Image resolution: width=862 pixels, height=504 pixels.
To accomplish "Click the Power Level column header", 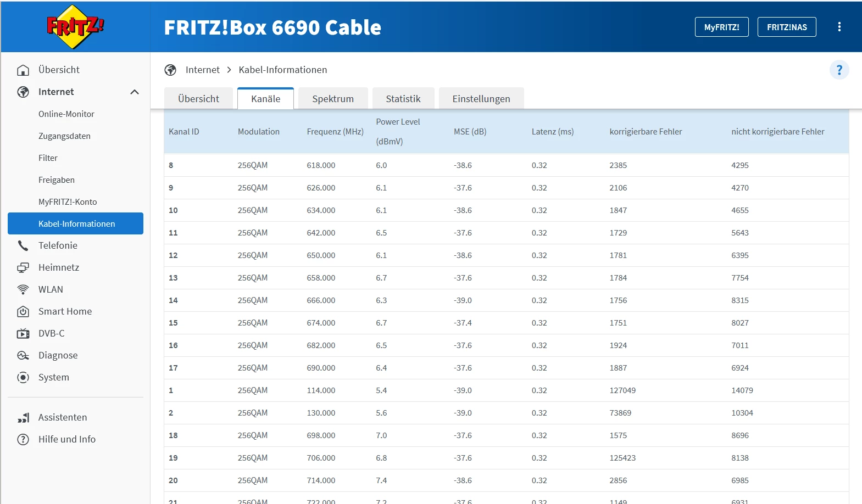I will [398, 132].
